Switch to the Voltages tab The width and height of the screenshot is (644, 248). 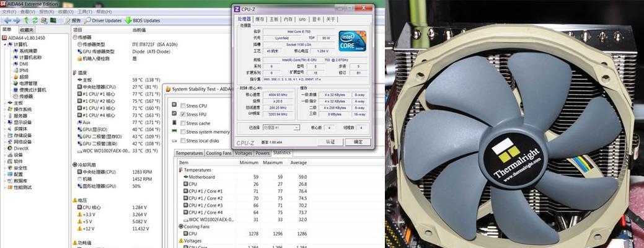(x=244, y=153)
